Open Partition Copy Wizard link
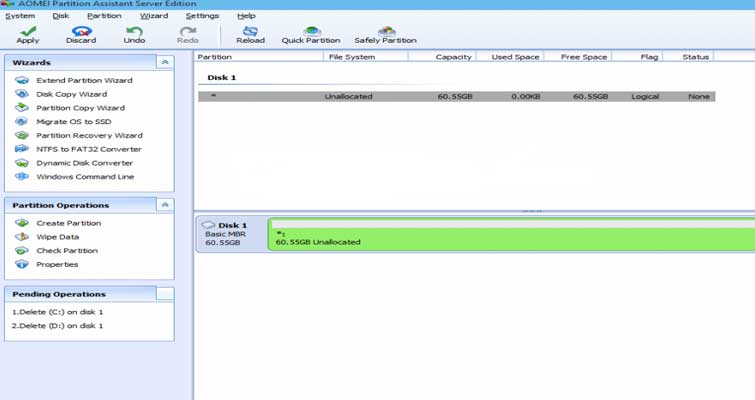The width and height of the screenshot is (755, 400). [80, 108]
